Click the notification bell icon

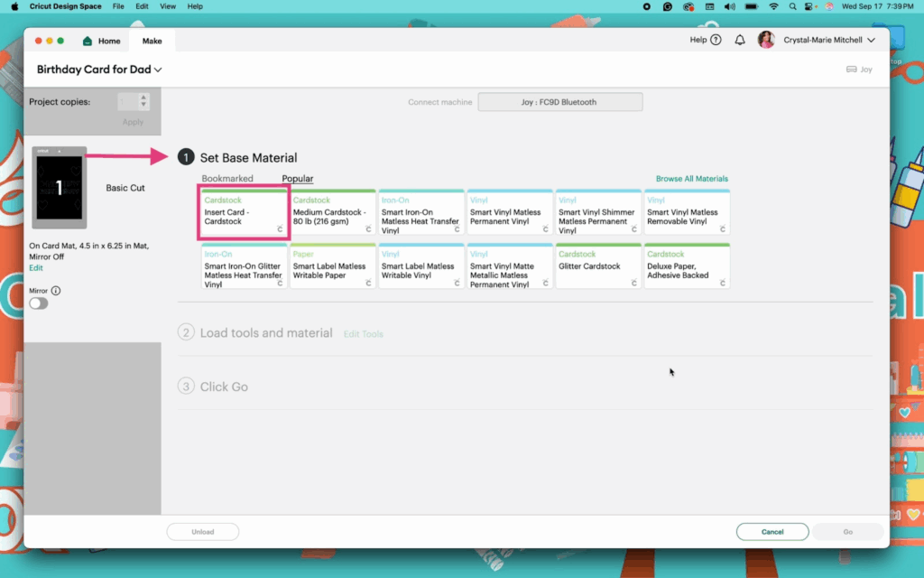(740, 41)
